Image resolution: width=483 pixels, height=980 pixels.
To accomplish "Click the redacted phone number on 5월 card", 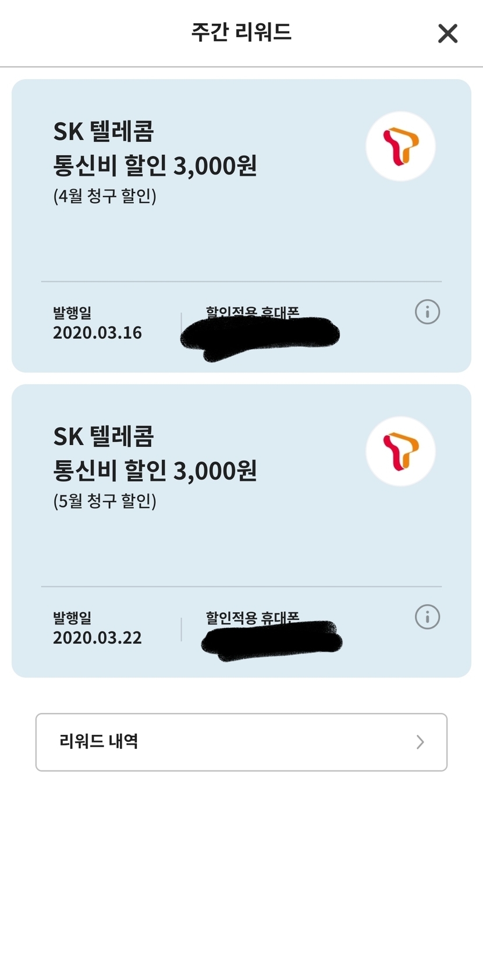I will click(x=271, y=641).
